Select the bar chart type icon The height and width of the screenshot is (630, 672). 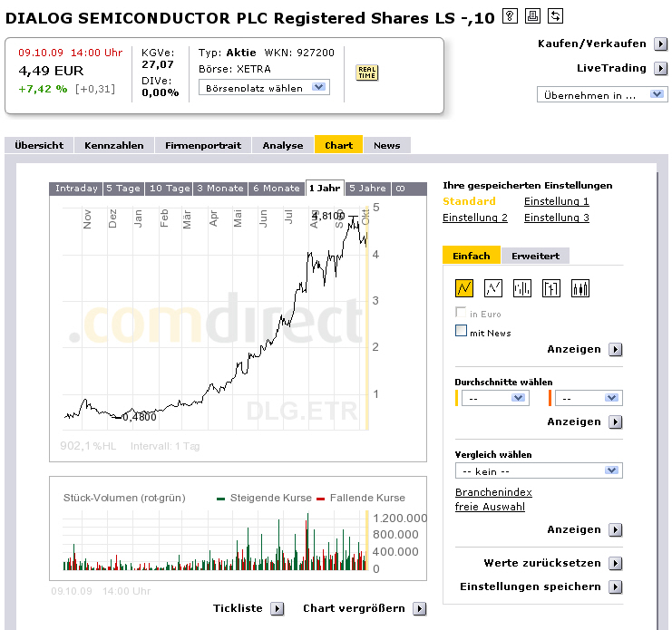click(522, 287)
